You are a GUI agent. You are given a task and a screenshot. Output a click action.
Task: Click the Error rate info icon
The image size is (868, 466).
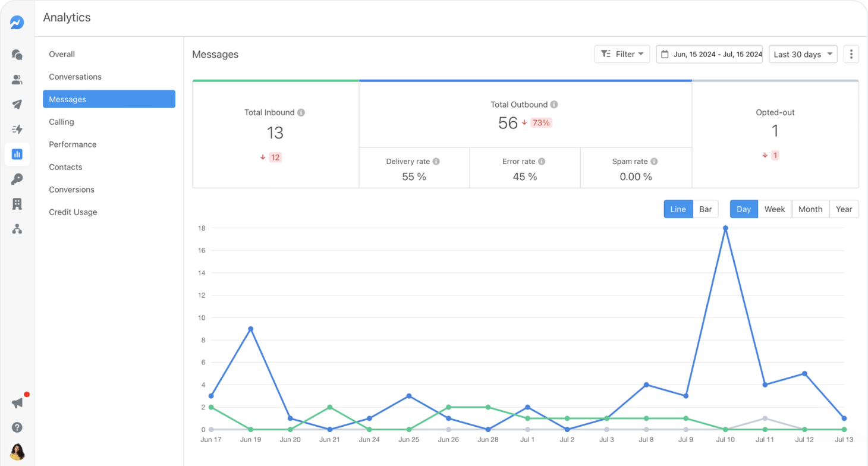tap(542, 162)
